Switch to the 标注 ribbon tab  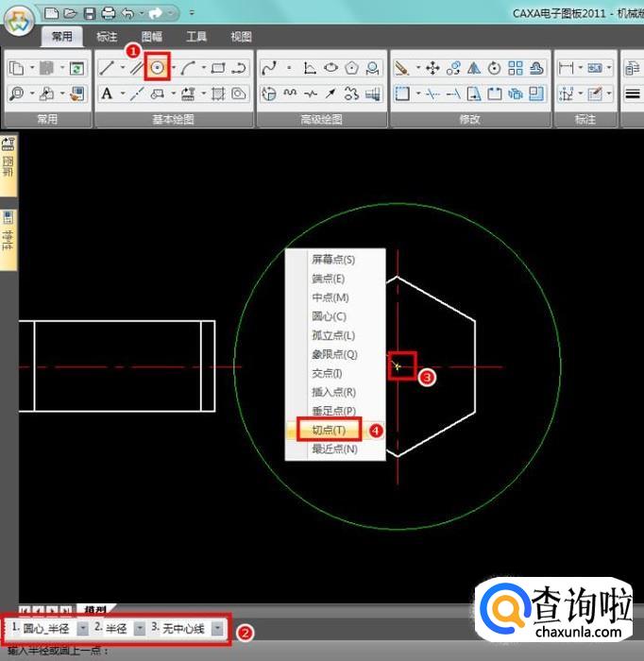coord(107,37)
